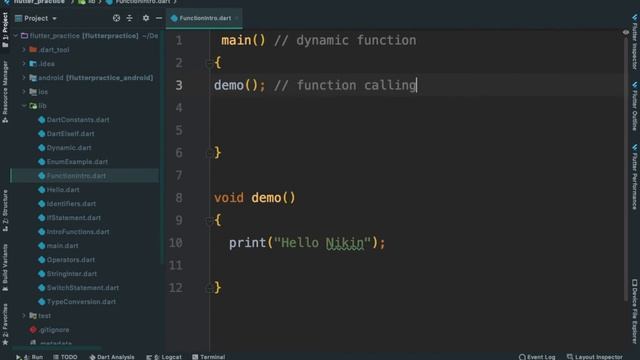The image size is (640, 360).
Task: Open the Resource Manager sidebar tab
Action: point(5,92)
